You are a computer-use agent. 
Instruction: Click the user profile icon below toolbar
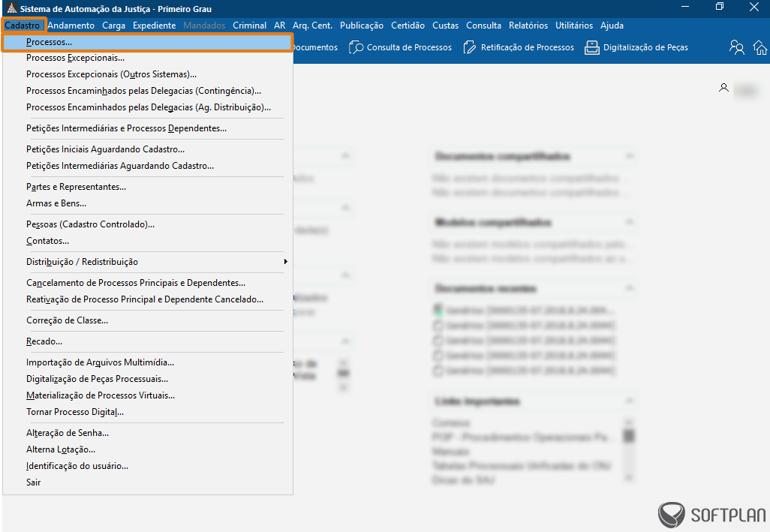[x=723, y=88]
